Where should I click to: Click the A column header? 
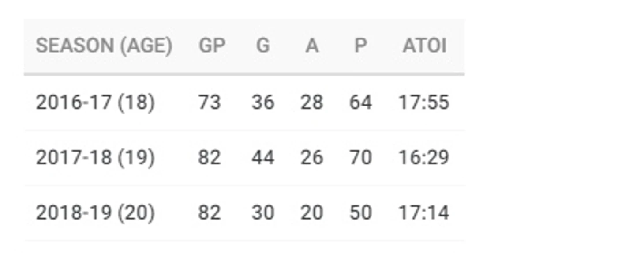pyautogui.click(x=312, y=46)
